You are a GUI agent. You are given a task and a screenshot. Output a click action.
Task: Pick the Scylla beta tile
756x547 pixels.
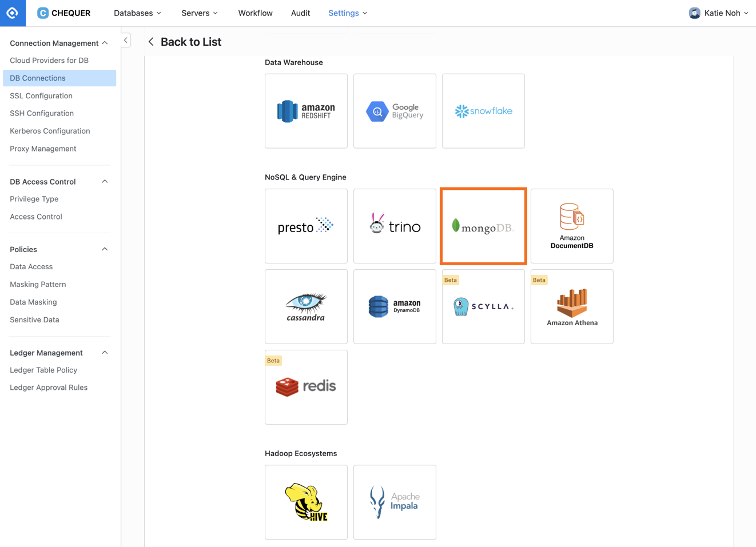(x=483, y=306)
